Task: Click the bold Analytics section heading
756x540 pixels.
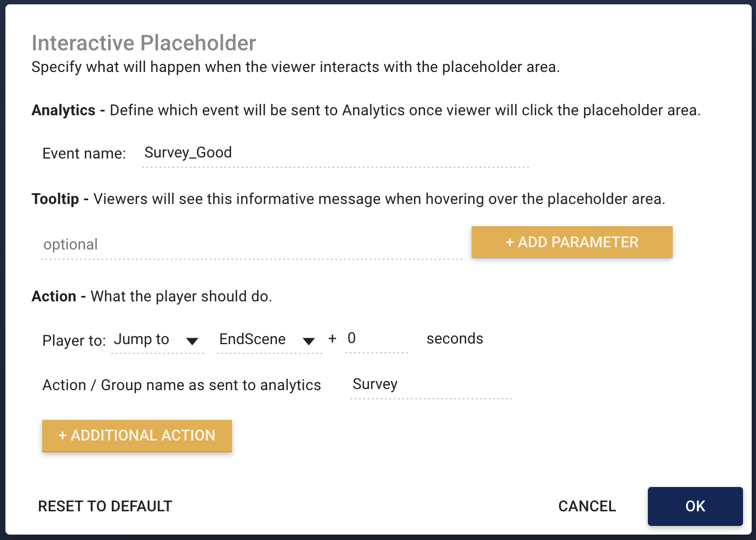Action: [x=63, y=110]
